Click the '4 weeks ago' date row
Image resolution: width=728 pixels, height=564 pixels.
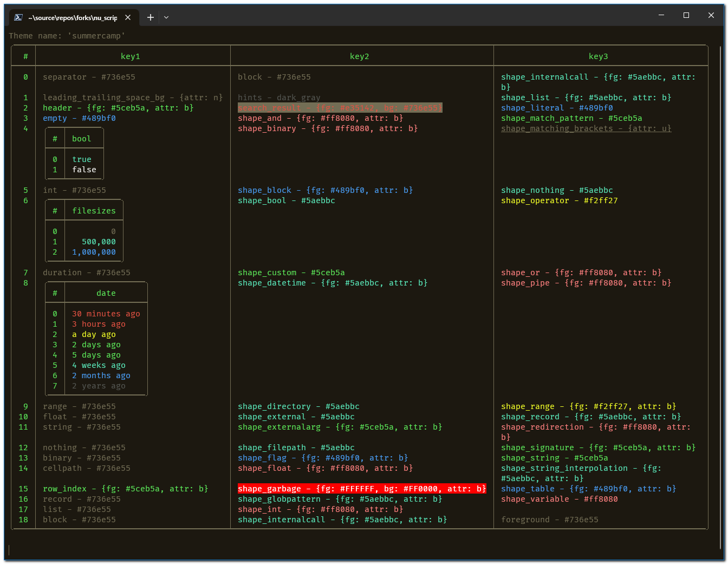coord(99,365)
